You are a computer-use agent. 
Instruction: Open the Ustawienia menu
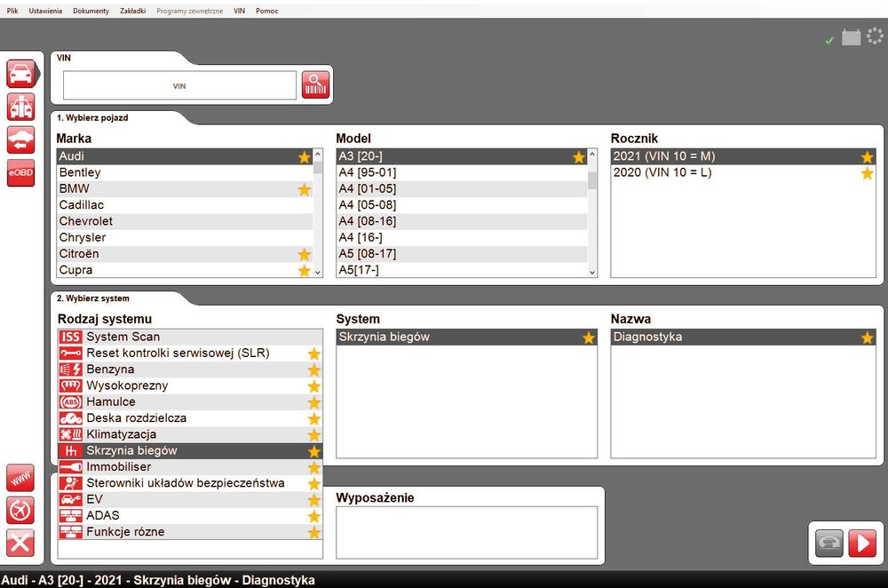45,11
